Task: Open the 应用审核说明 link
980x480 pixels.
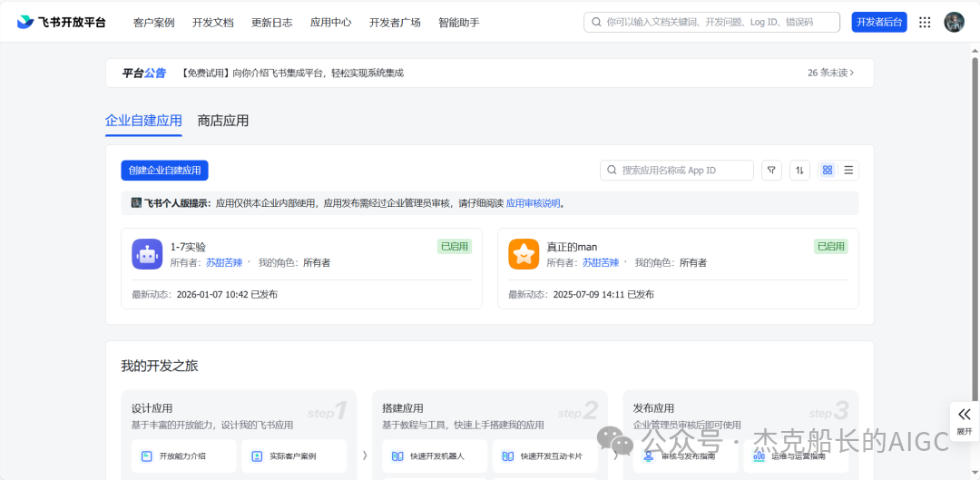Action: 534,203
